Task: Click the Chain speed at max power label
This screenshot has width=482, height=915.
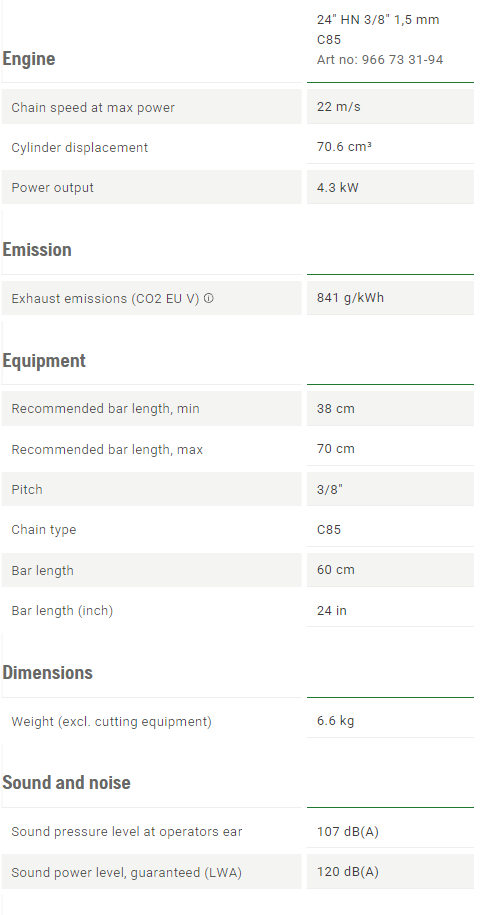Action: pos(93,107)
